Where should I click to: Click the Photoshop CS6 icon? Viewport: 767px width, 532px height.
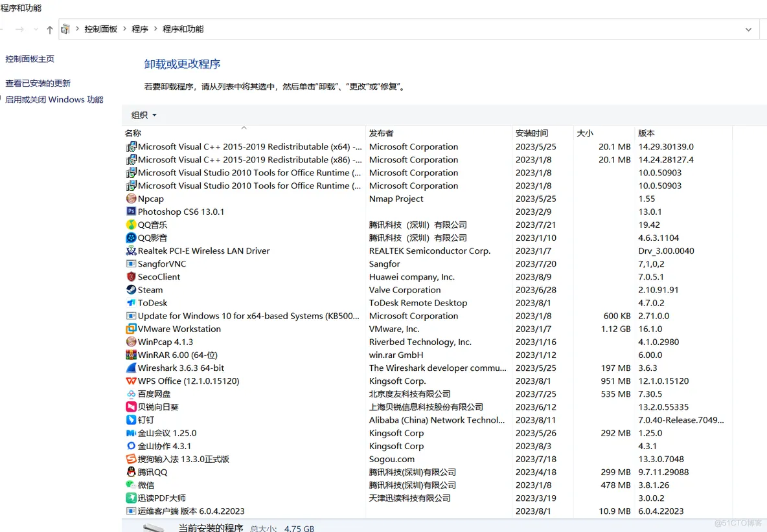(x=130, y=212)
